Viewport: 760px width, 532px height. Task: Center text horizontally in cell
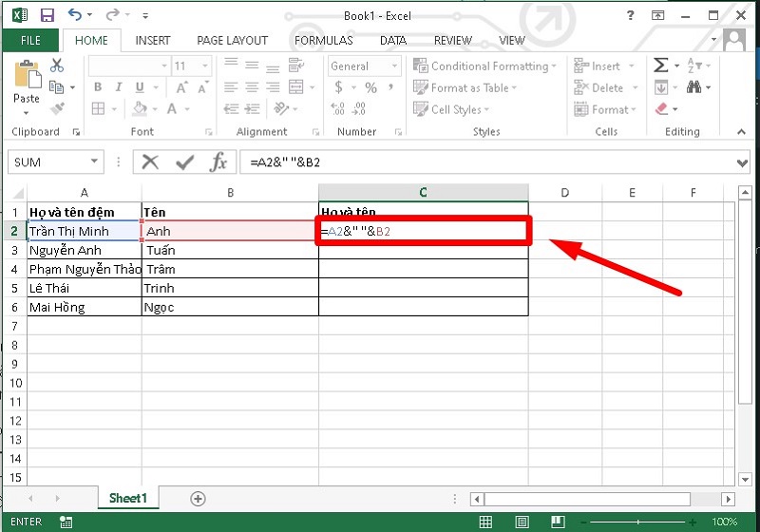252,87
